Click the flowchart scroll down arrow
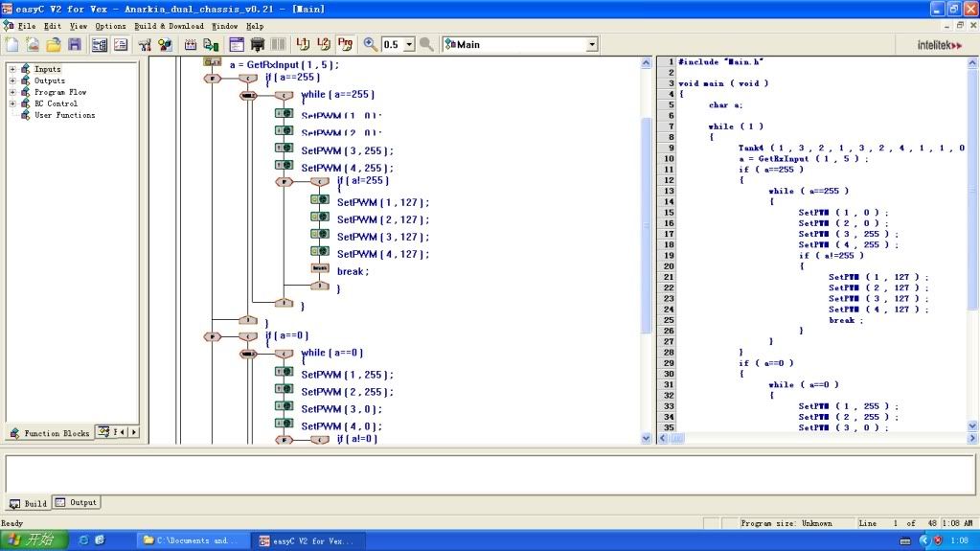Viewport: 980px width, 551px height. 646,438
